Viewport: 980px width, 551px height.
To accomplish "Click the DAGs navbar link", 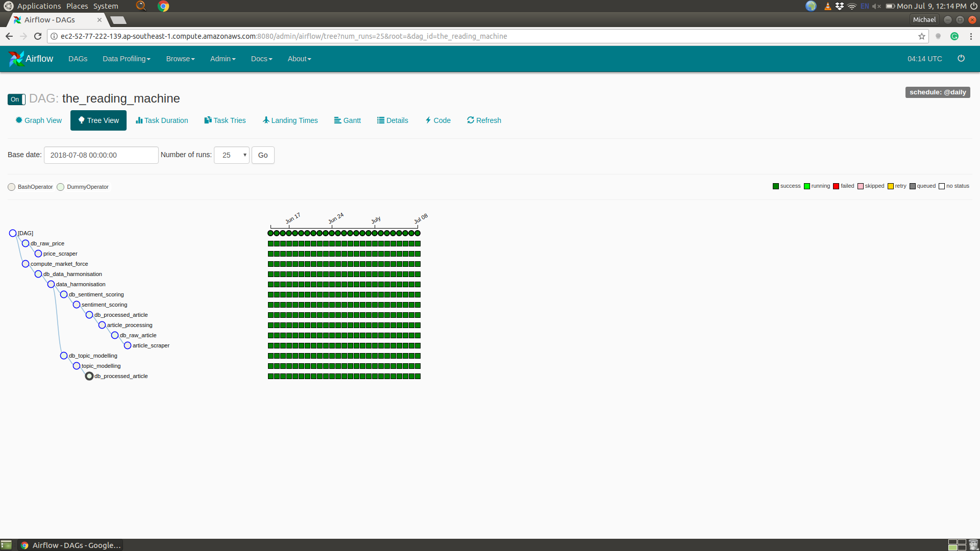I will point(78,59).
